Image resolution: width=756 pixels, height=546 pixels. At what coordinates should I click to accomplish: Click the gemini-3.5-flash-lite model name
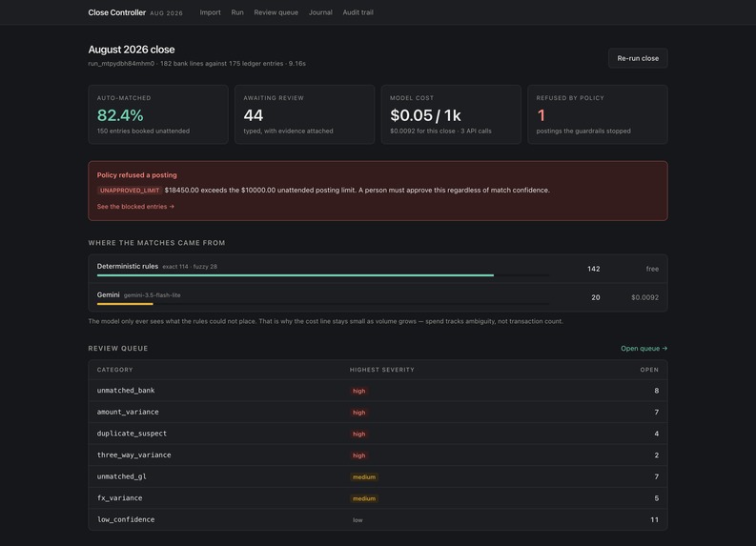pyautogui.click(x=152, y=295)
